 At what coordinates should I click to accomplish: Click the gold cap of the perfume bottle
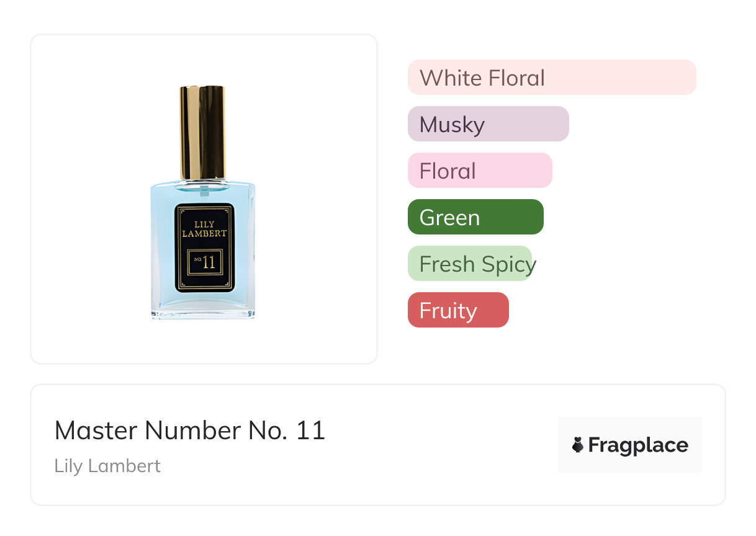(202, 130)
